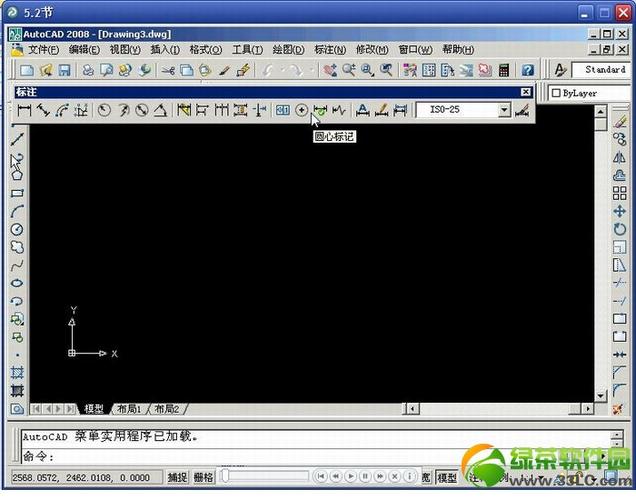Viewport: 636px width, 500px height.
Task: Select the Revision Cloud tool
Action: pos(17,247)
